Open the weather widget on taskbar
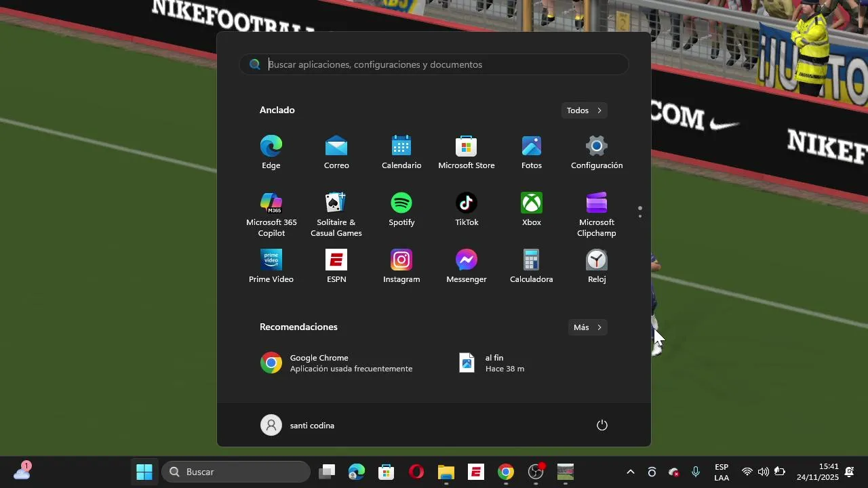868x488 pixels. coord(22,471)
